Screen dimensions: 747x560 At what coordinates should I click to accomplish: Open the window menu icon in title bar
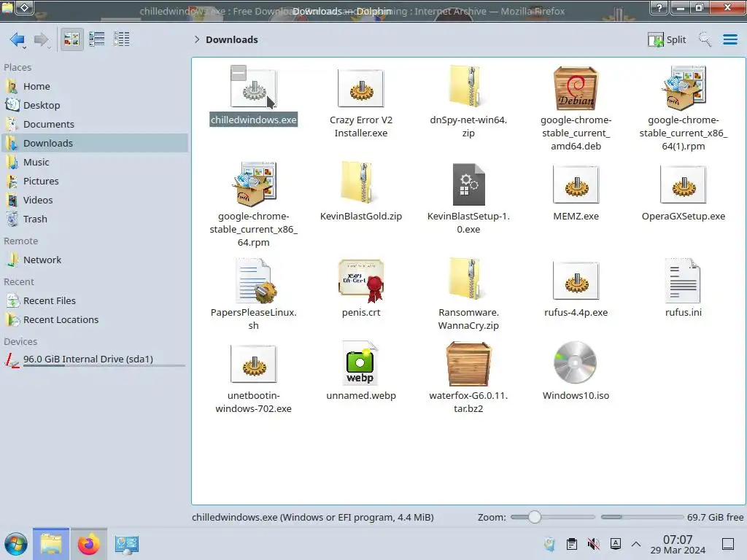[x=7, y=7]
